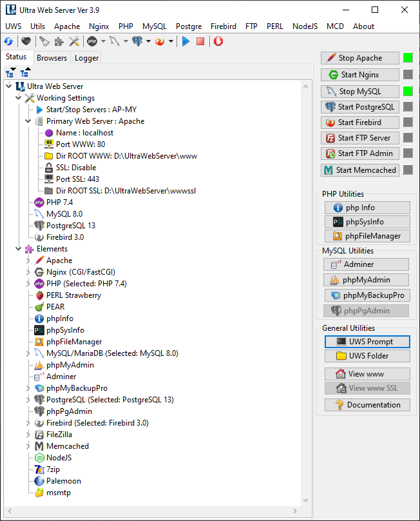Image resolution: width=420 pixels, height=521 pixels.
Task: Open the Apache menu
Action: coord(67,26)
